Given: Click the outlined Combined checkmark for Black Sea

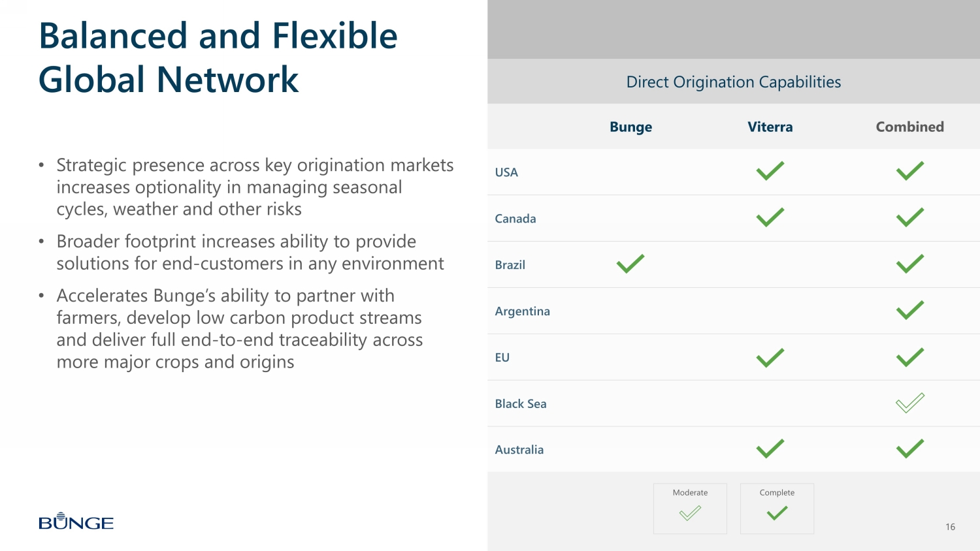Looking at the screenshot, I should (909, 403).
